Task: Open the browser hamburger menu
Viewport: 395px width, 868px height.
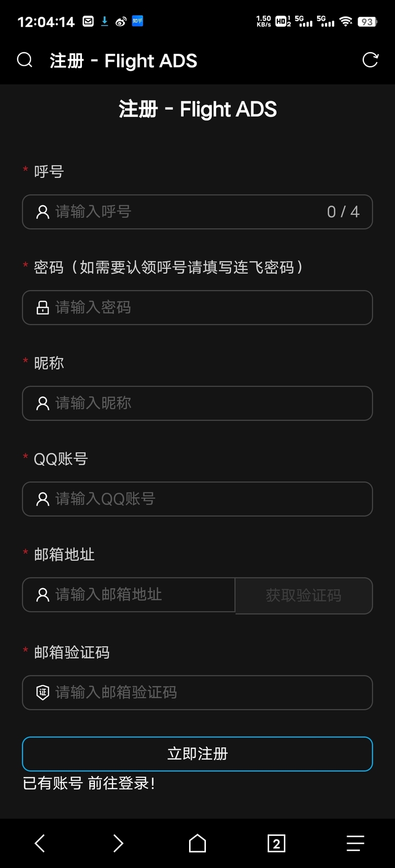Action: coord(355,843)
